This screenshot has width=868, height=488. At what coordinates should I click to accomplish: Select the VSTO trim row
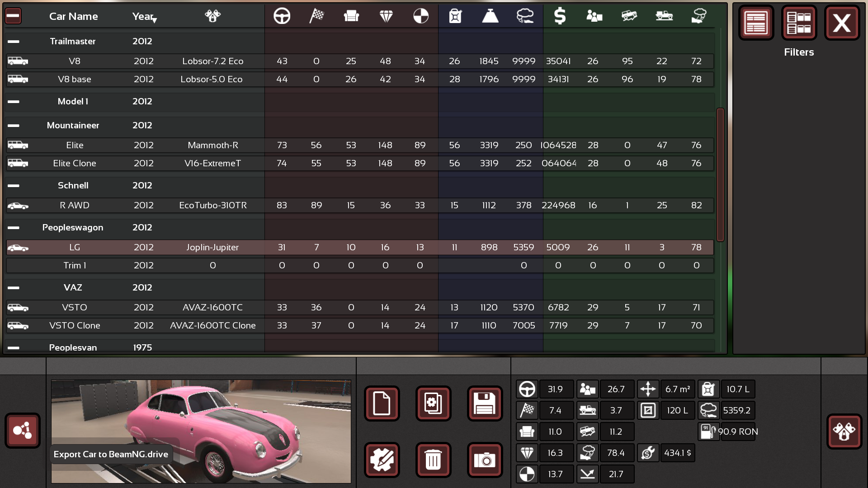pyautogui.click(x=75, y=308)
